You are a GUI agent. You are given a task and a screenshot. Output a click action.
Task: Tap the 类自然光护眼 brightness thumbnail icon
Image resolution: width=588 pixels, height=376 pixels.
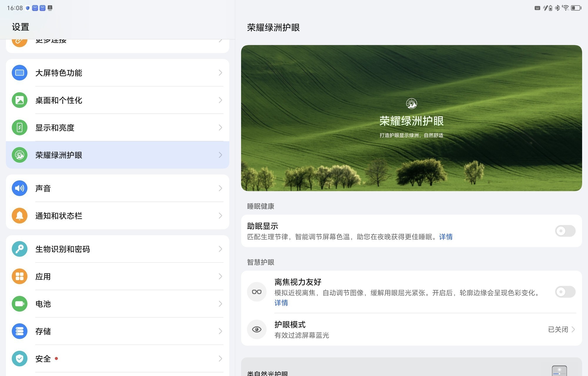click(x=559, y=371)
